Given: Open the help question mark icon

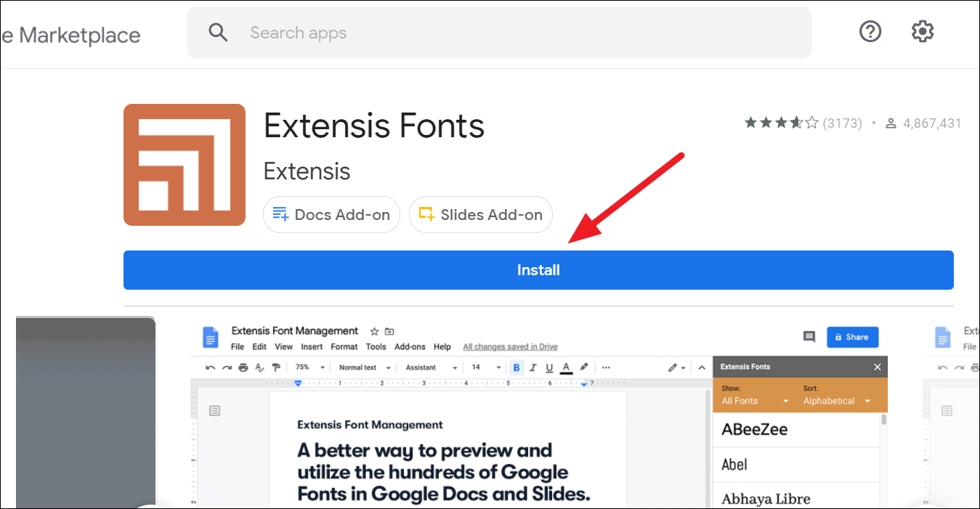Looking at the screenshot, I should tap(870, 32).
